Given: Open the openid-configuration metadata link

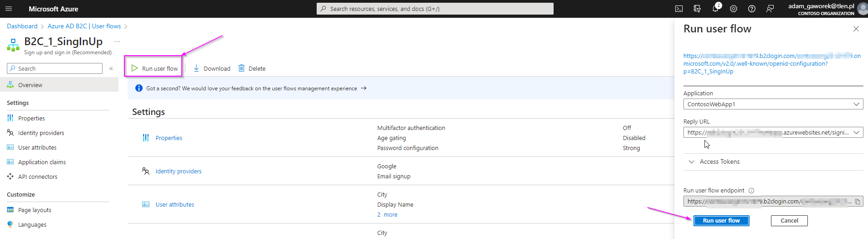Looking at the screenshot, I should tap(772, 64).
